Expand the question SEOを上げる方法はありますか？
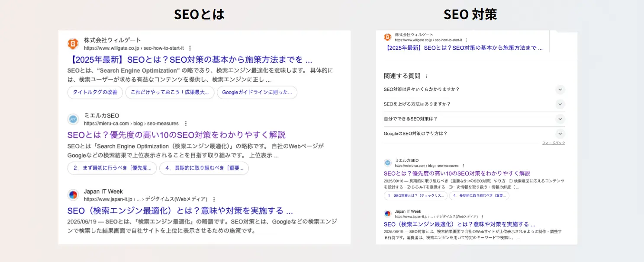The height and width of the screenshot is (262, 644). pos(560,104)
